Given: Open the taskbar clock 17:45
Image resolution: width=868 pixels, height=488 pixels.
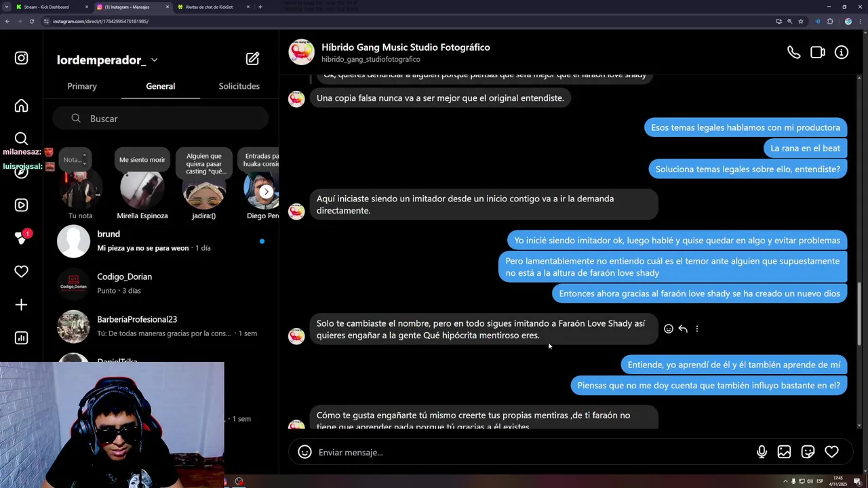Looking at the screenshot, I should point(838,481).
